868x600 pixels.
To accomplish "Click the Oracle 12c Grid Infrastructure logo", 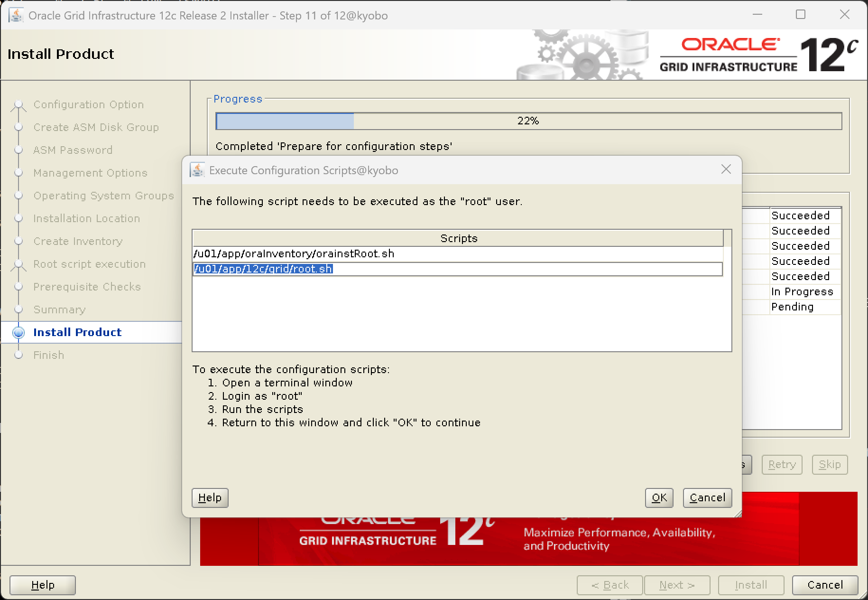I will pos(759,55).
